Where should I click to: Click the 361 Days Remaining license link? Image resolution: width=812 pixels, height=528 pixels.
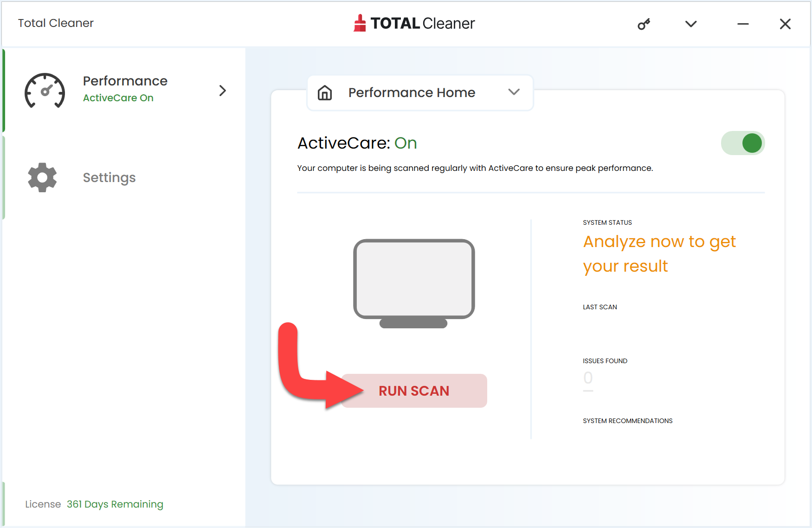click(x=115, y=504)
